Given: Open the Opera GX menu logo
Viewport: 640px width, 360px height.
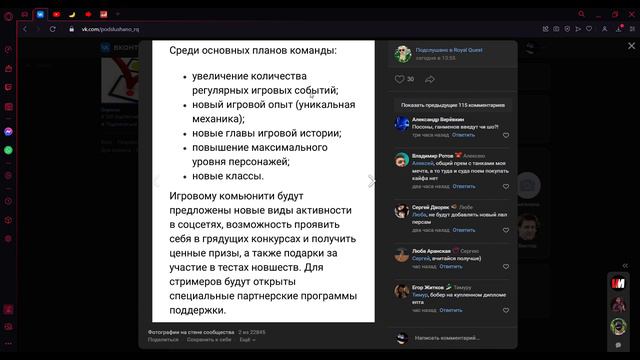Looking at the screenshot, I should (x=8, y=16).
